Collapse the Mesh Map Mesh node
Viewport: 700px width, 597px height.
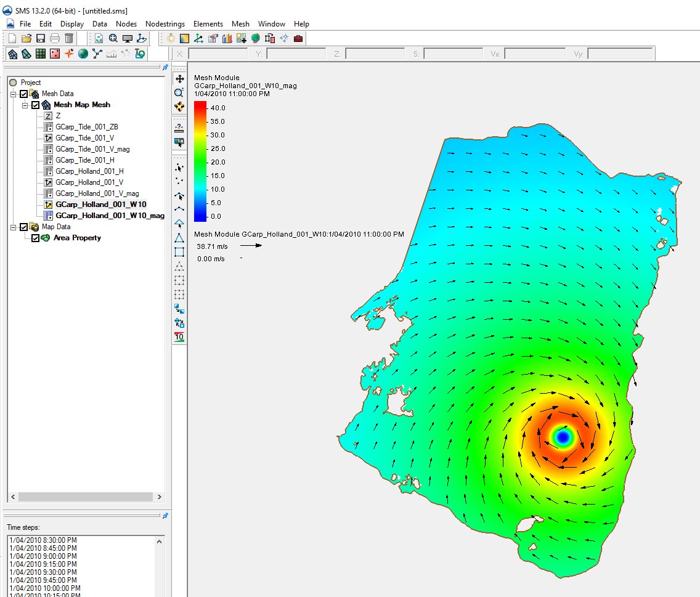click(25, 105)
